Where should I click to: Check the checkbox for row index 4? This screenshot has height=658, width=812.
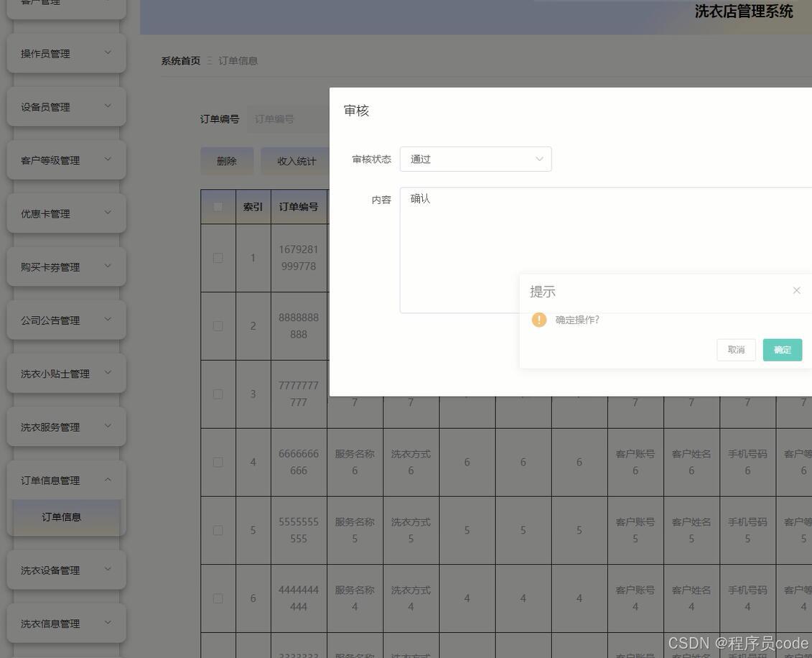[x=218, y=462]
